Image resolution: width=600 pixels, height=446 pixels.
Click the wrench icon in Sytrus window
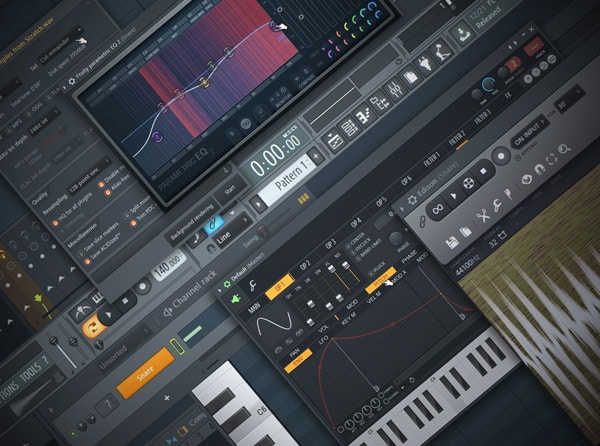253,285
